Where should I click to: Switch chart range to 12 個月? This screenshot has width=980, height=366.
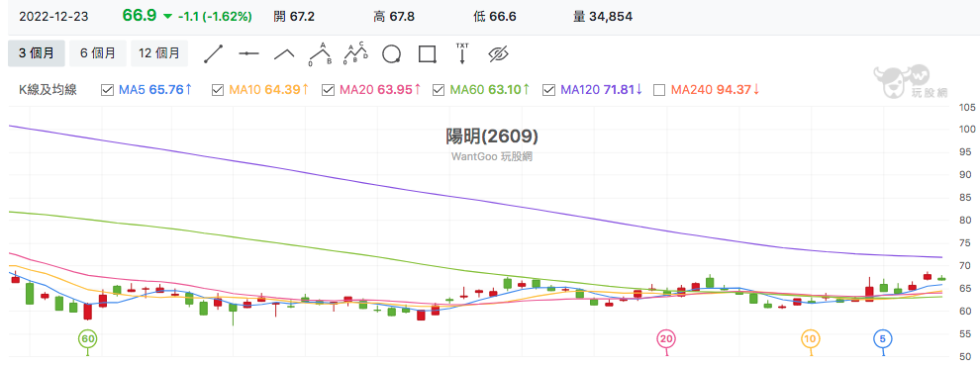click(159, 53)
